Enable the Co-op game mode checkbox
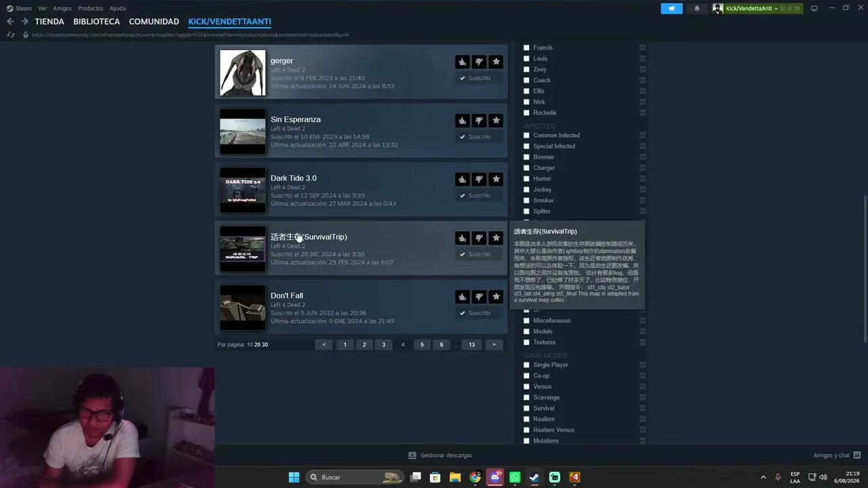The image size is (868, 488). point(526,375)
